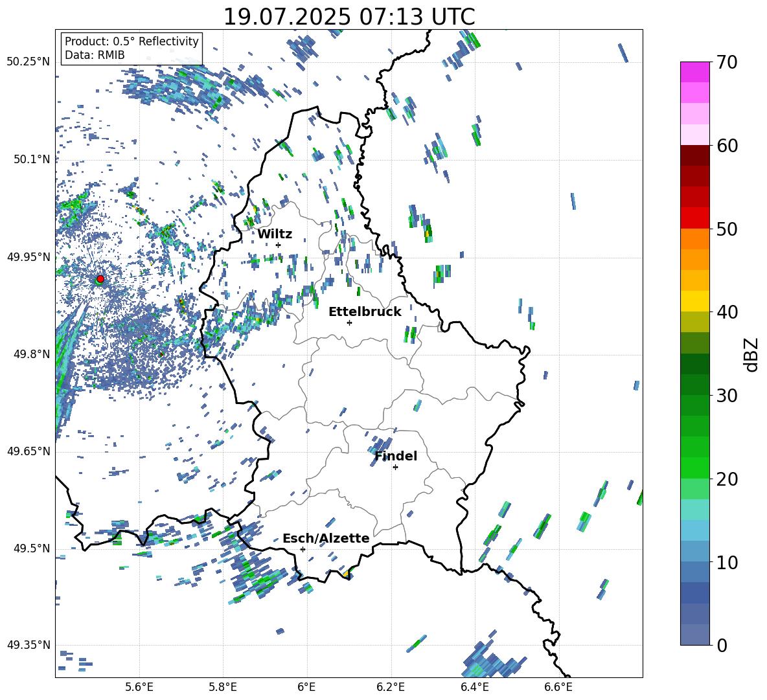
Task: Click the cross marker below Esch/Alzette
Action: coord(303,549)
